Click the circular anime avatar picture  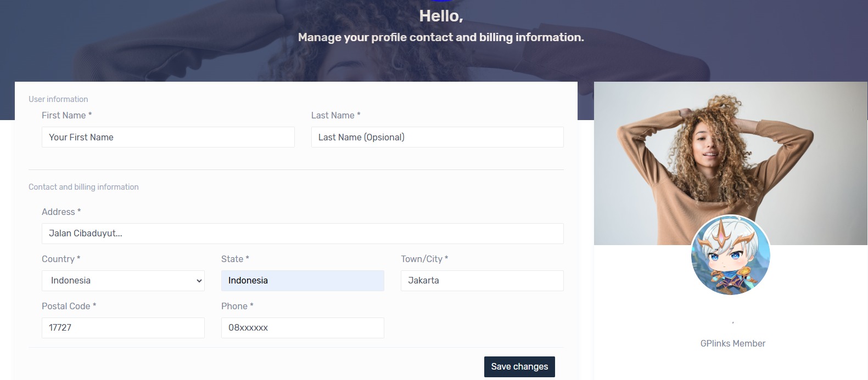[731, 255]
